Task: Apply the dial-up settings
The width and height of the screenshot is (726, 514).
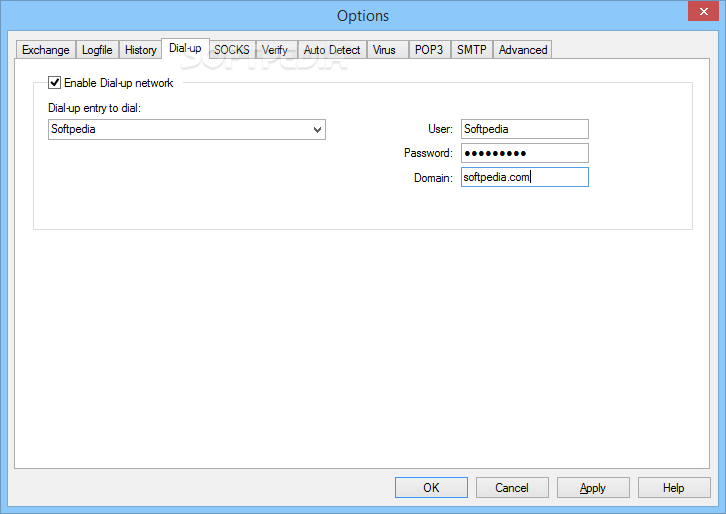Action: click(593, 488)
